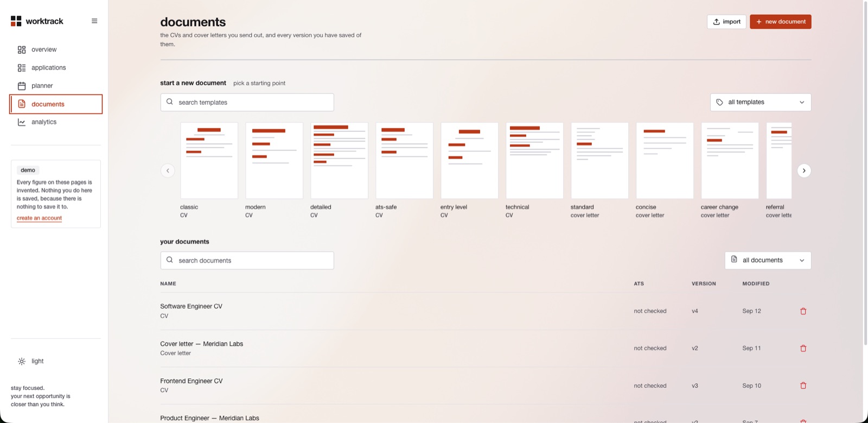Choose the referral cover letter template

[x=779, y=171]
